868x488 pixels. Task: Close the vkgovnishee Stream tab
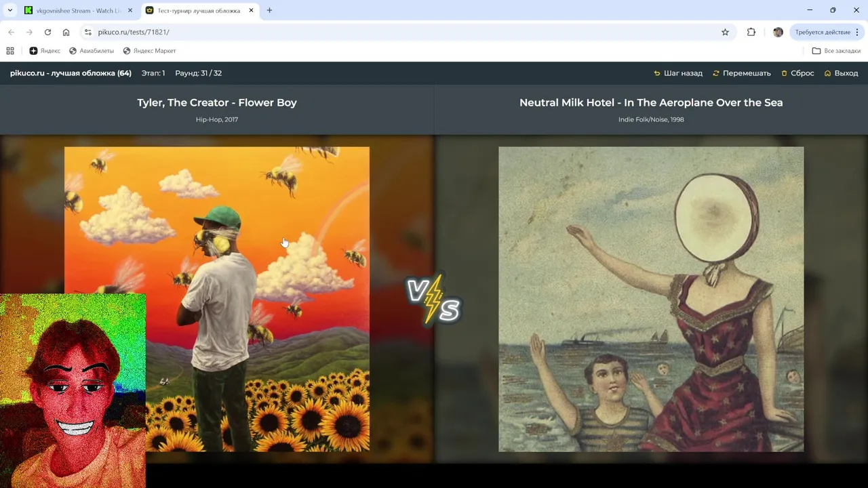point(130,10)
